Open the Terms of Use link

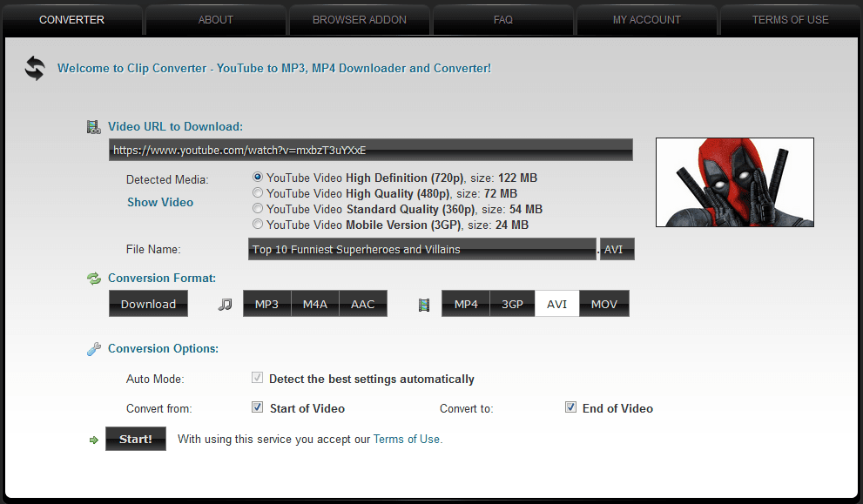point(406,439)
